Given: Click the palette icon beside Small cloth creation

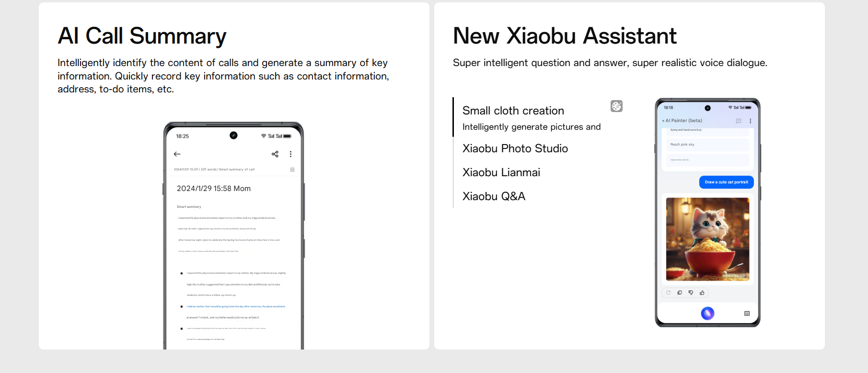Looking at the screenshot, I should [x=616, y=106].
